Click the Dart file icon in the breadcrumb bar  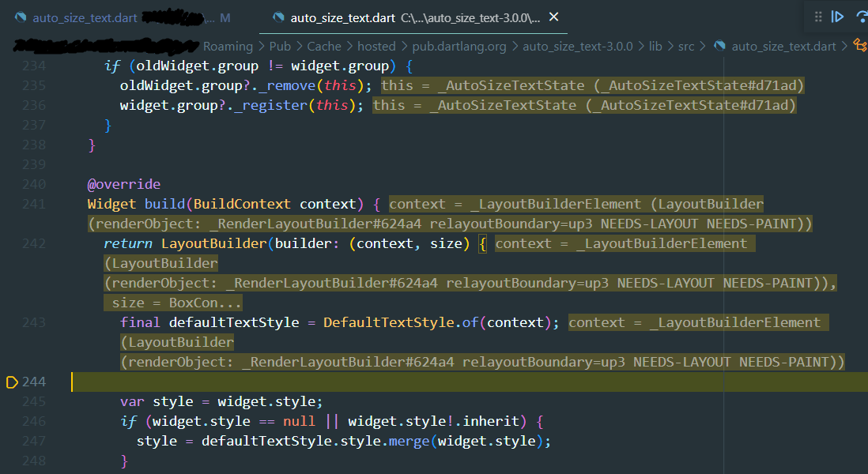[720, 47]
